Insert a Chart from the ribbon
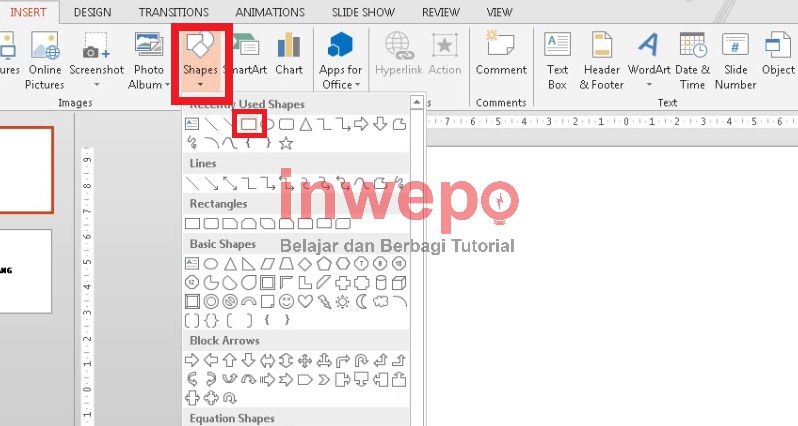The image size is (798, 426). (x=289, y=53)
